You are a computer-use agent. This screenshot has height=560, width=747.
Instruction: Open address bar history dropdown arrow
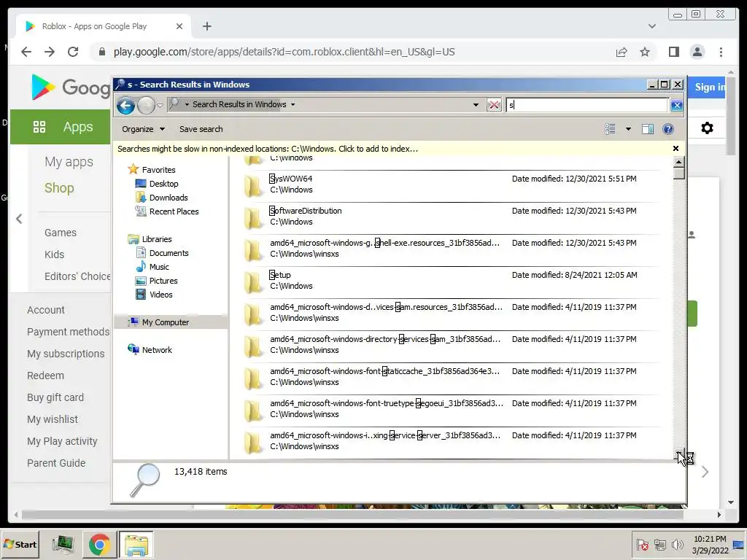(x=476, y=105)
